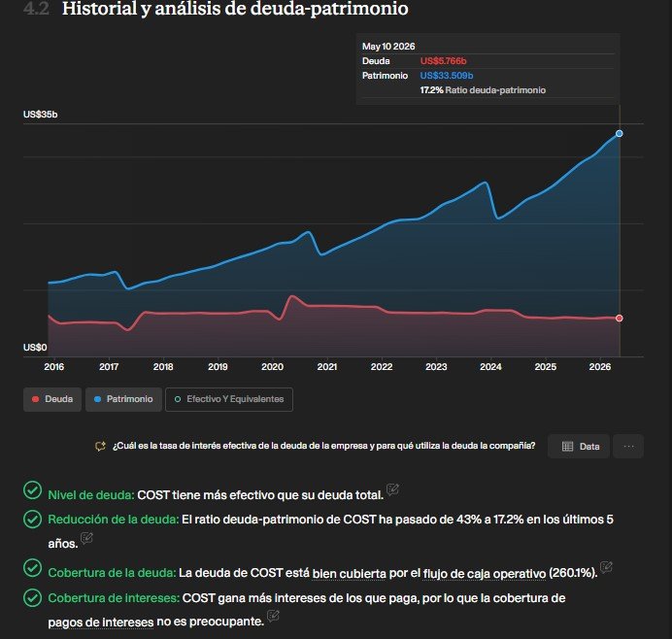This screenshot has width=672, height=639.
Task: Click the chat sparkle icon beside the question
Action: pos(100,446)
